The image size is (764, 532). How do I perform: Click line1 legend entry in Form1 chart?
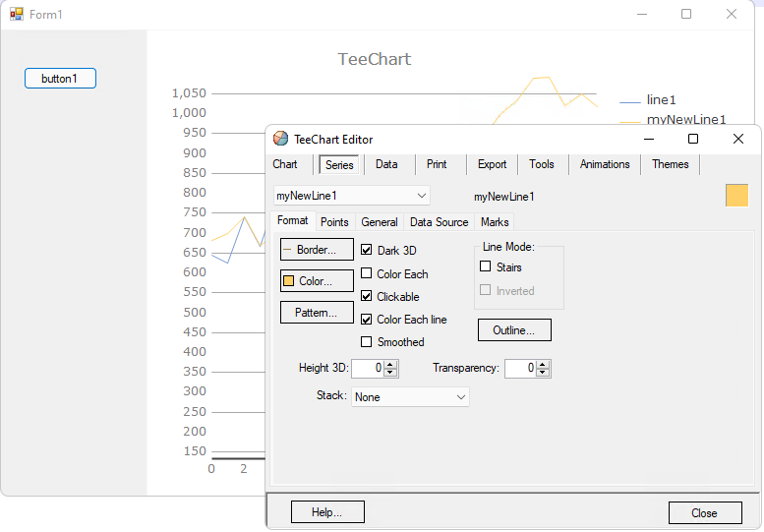click(x=649, y=100)
